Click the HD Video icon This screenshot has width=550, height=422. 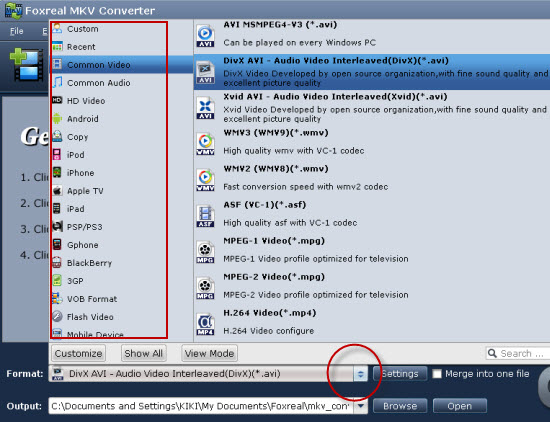(57, 100)
